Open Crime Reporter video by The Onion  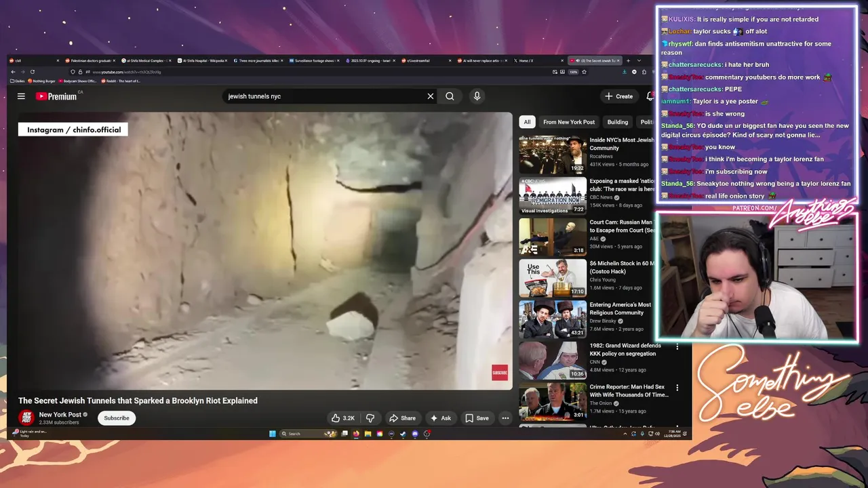(553, 402)
